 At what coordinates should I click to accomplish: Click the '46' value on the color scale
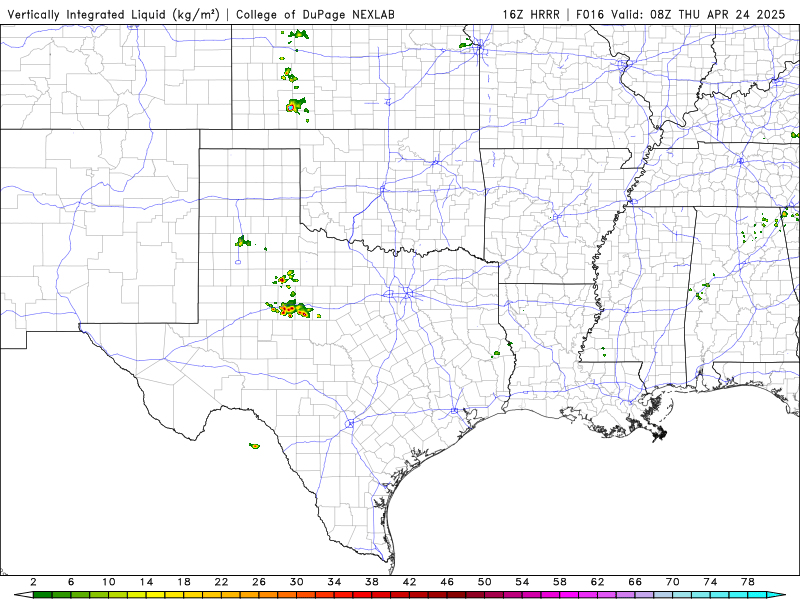[447, 582]
